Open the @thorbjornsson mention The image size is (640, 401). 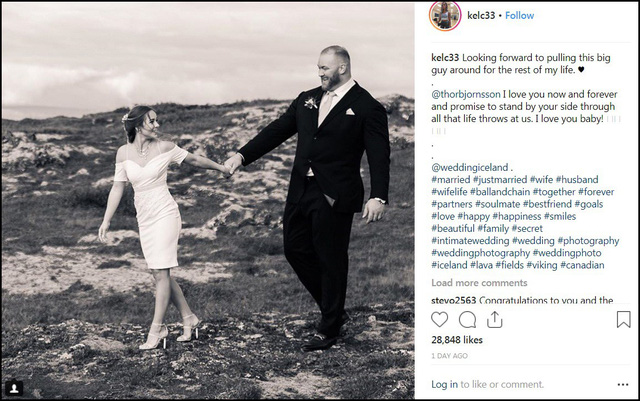click(x=466, y=94)
